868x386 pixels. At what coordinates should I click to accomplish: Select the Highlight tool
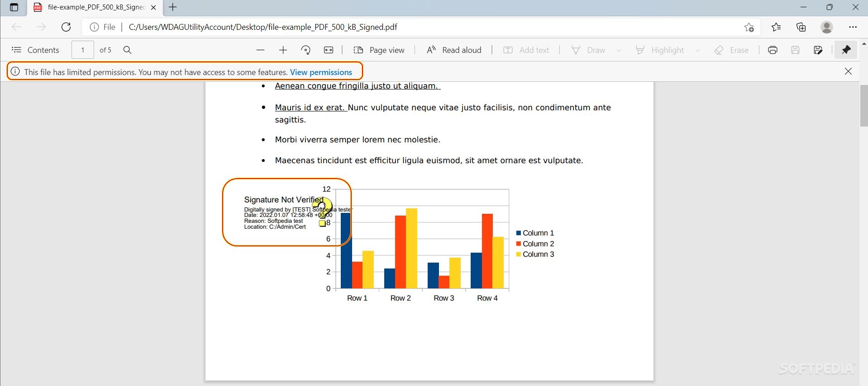tap(660, 50)
